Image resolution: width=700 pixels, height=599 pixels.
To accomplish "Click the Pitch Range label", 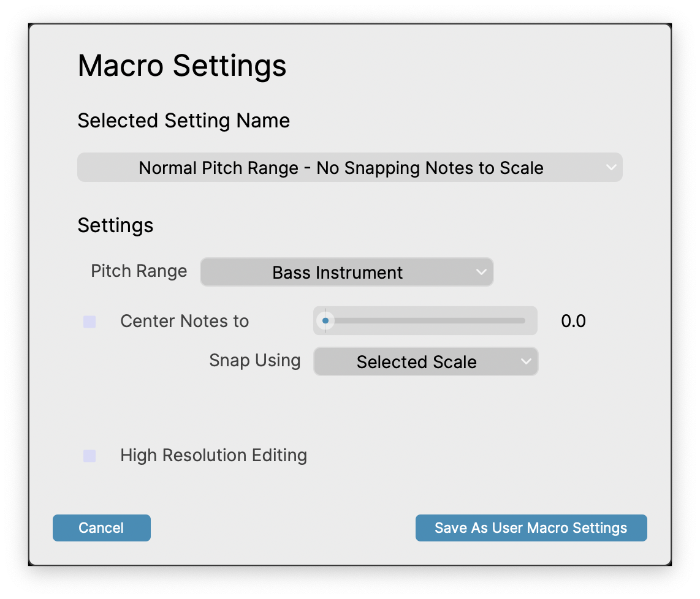I will (139, 271).
